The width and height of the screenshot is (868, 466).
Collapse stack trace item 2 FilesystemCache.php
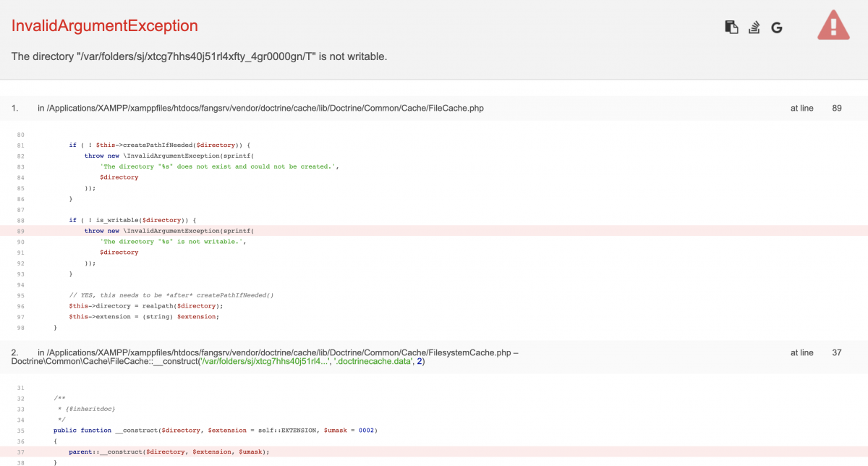click(x=278, y=352)
